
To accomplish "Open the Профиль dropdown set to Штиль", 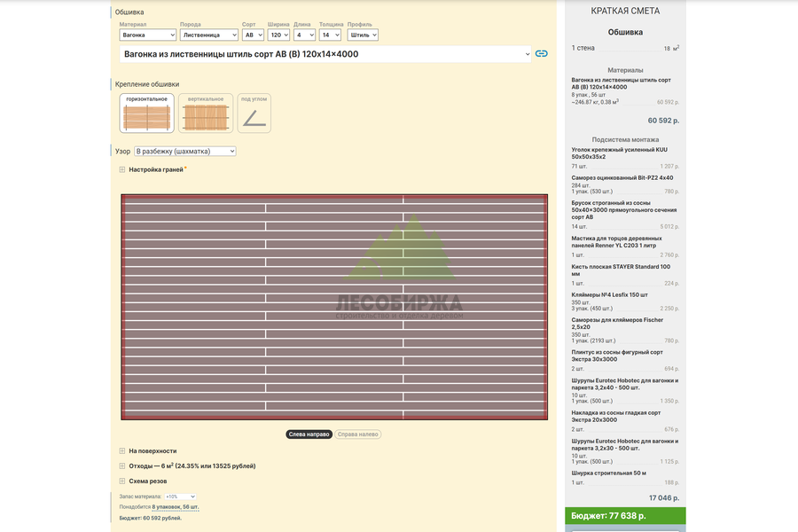I will click(x=363, y=35).
